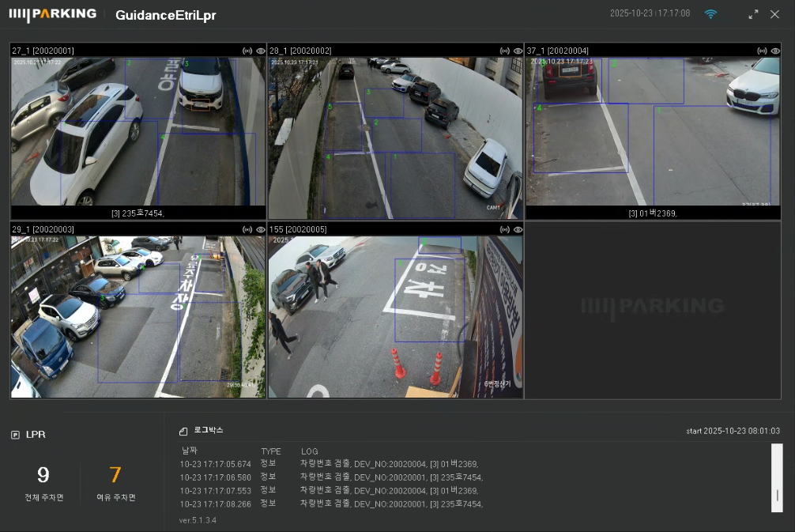The image size is (795, 532).
Task: Click the TYPE column header in log
Action: (271, 451)
